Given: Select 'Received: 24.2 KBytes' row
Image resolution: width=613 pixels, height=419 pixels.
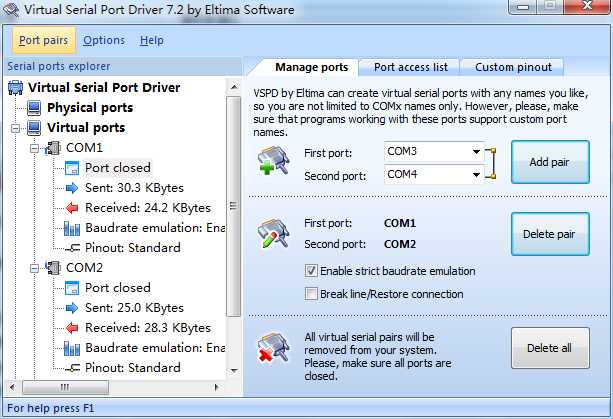Looking at the screenshot, I should (148, 208).
